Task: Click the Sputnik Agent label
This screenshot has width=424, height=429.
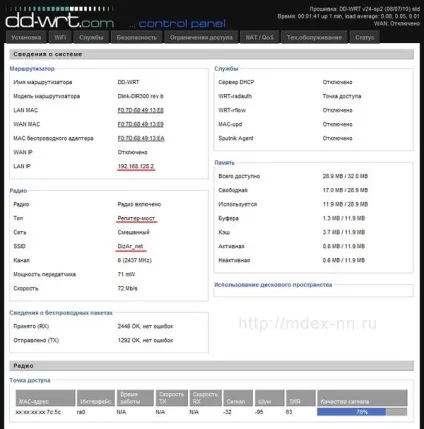Action: point(236,138)
